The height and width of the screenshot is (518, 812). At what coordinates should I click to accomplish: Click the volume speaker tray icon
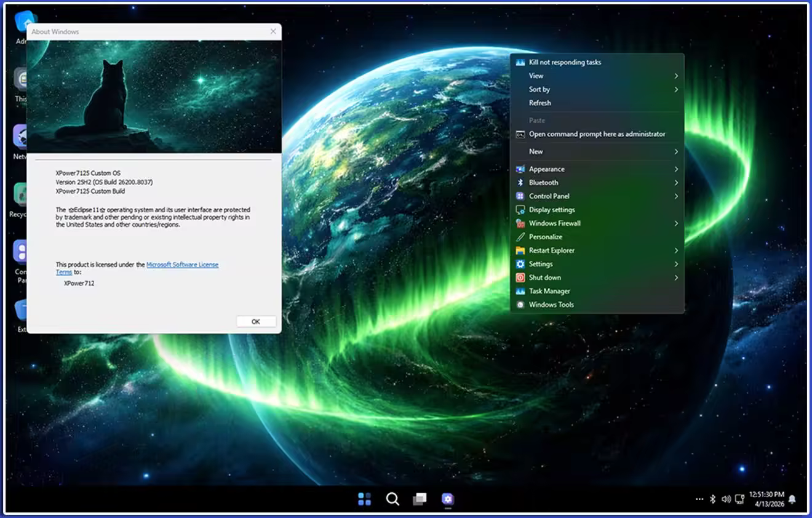(726, 499)
